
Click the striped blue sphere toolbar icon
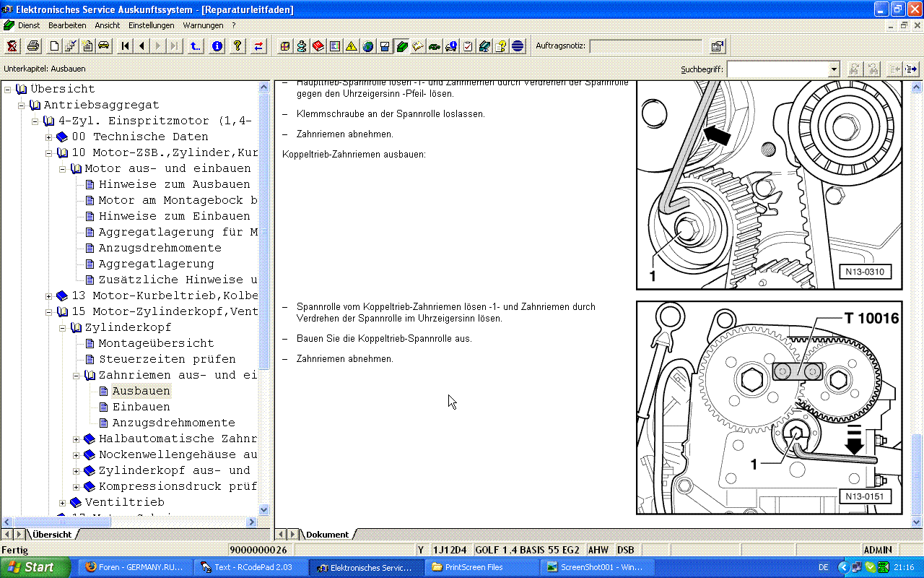pyautogui.click(x=518, y=46)
